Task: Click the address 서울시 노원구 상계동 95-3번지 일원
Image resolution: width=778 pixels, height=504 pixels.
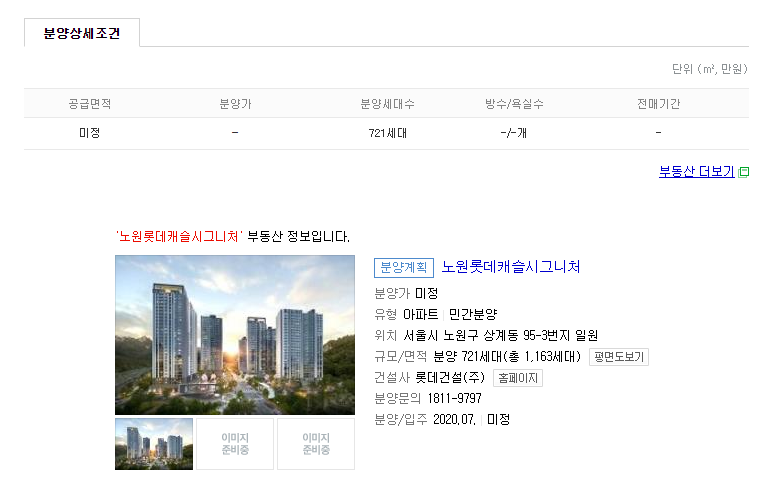Action: [500, 336]
